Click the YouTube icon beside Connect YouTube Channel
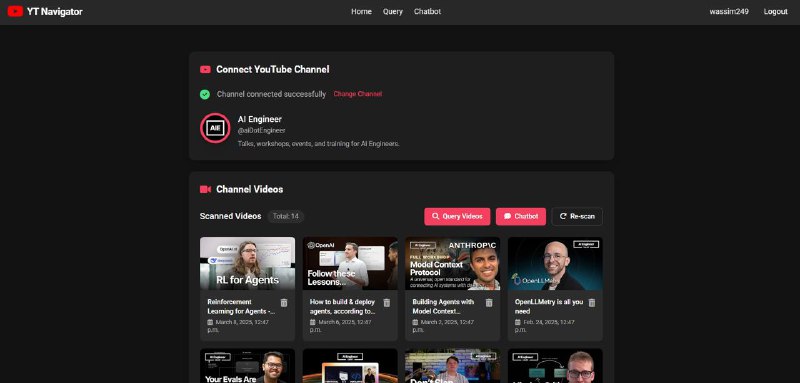 pos(205,69)
